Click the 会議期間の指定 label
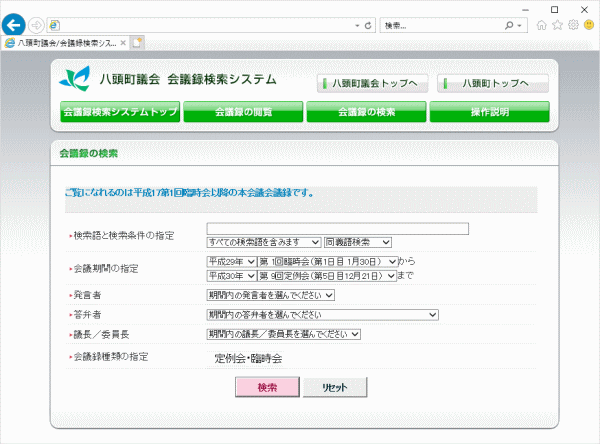Viewport: 600px width, 444px height. (106, 269)
